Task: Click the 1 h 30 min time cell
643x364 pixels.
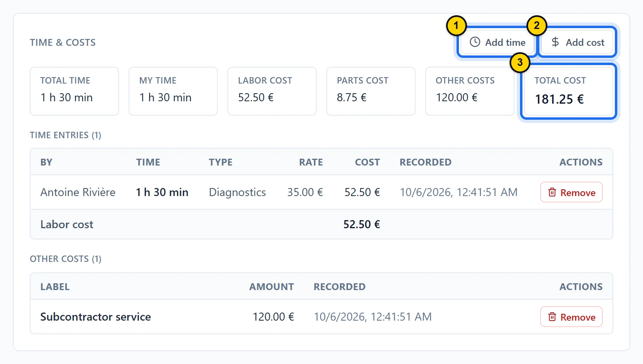Action: (162, 192)
